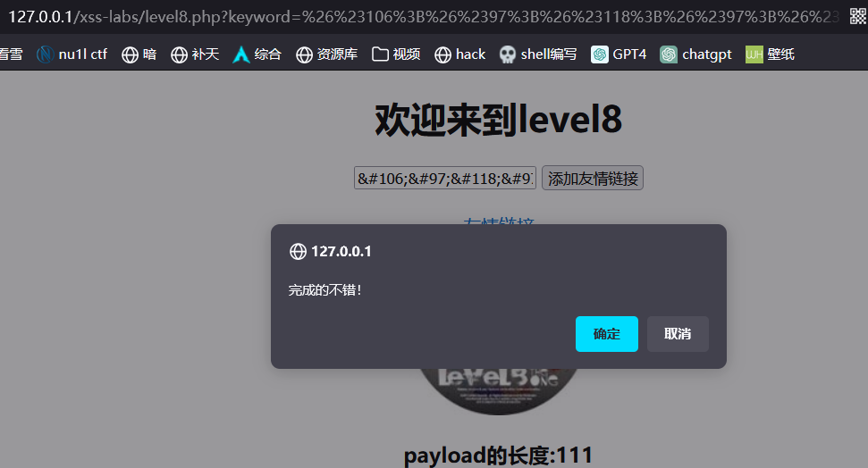The image size is (868, 468).
Task: Click the QR code icon in address bar
Action: pos(857,16)
